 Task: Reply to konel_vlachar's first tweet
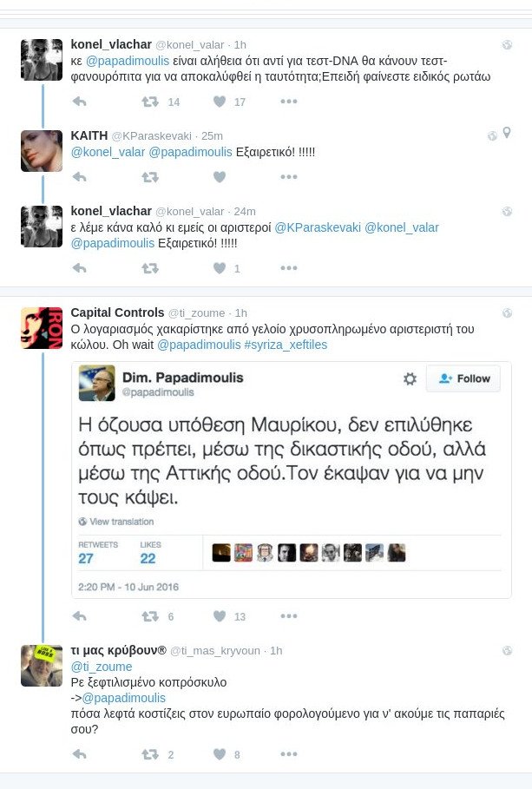pos(79,102)
